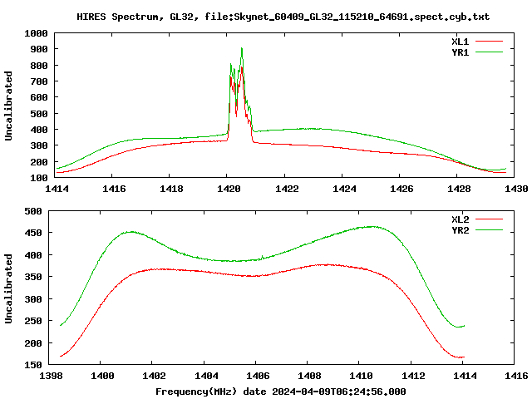
Task: Click the XL2 legend label
Action: 460,219
